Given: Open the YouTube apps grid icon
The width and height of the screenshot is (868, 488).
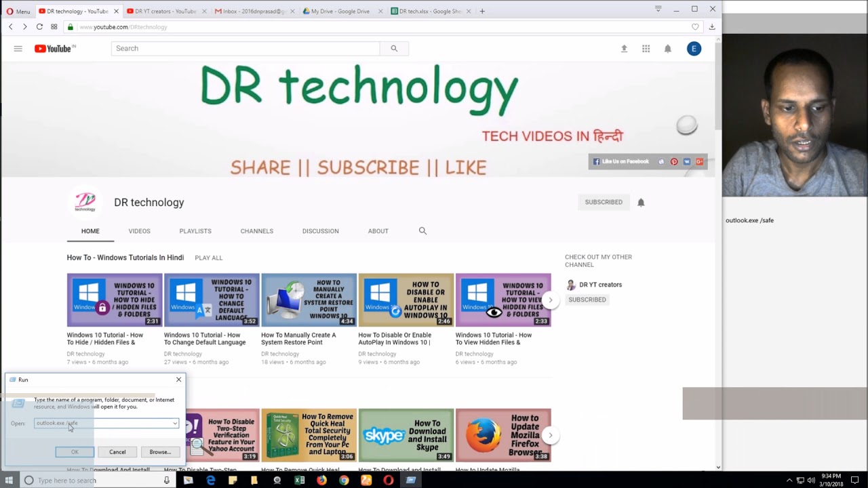Looking at the screenshot, I should (646, 49).
